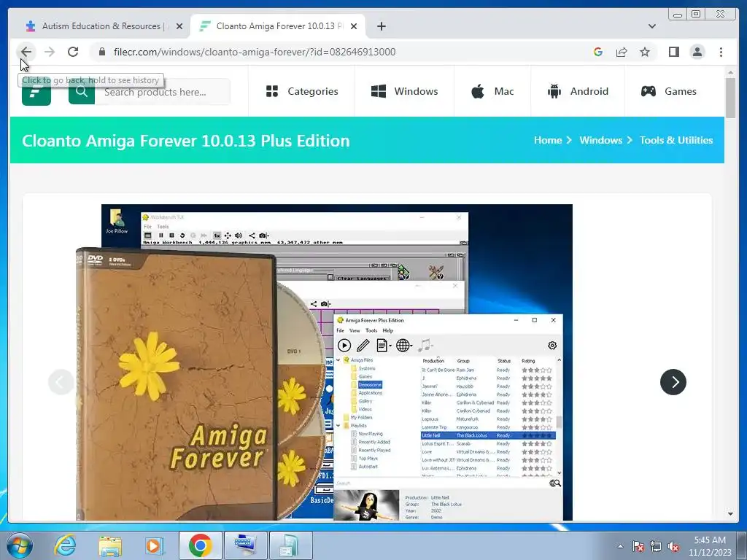
Task: Open tab search dropdown arrow
Action: coord(651,26)
